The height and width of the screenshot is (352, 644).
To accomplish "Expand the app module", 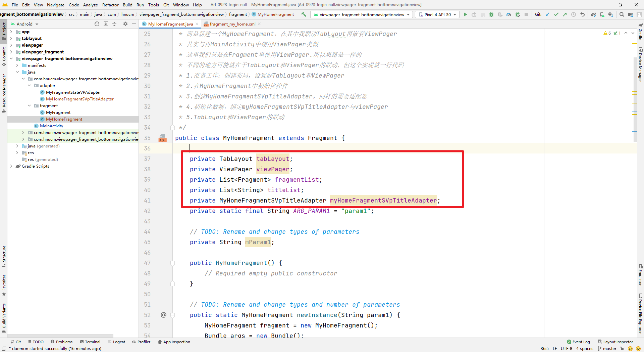I will click(x=11, y=32).
